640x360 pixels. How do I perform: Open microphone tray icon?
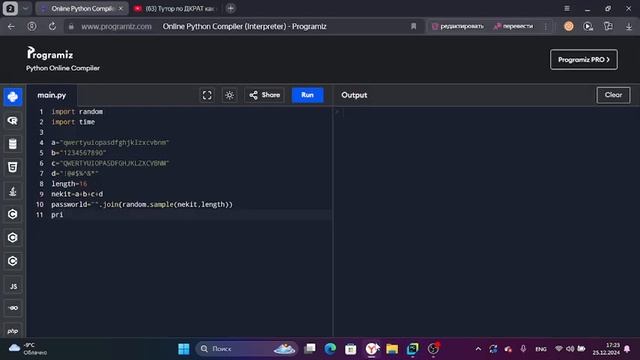(523, 349)
